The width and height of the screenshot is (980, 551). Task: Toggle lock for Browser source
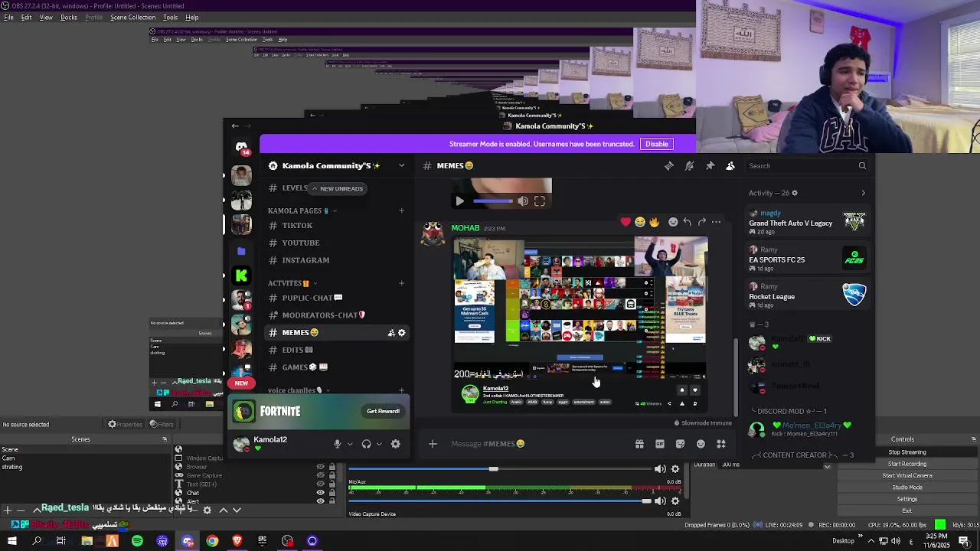(x=332, y=467)
